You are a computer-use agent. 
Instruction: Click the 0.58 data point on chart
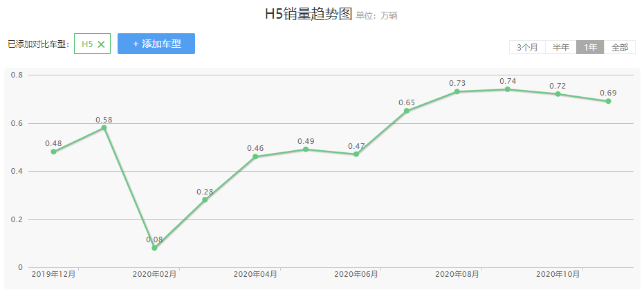click(x=104, y=127)
